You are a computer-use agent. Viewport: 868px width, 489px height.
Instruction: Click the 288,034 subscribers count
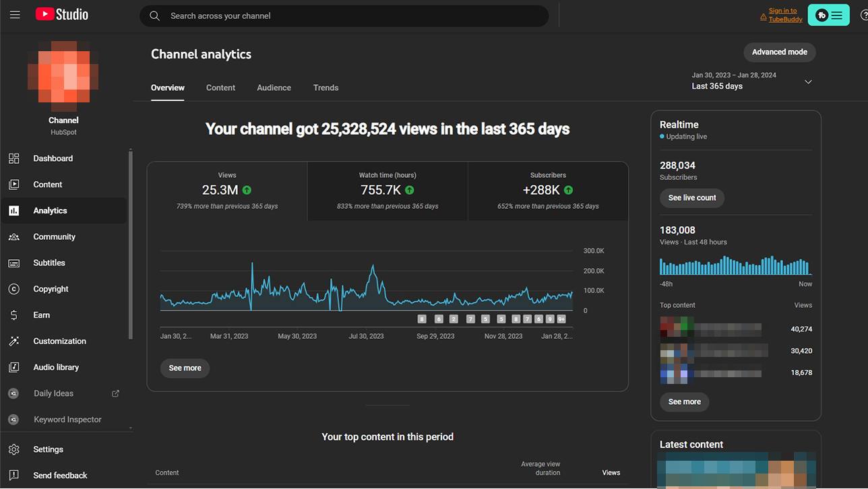coord(677,165)
